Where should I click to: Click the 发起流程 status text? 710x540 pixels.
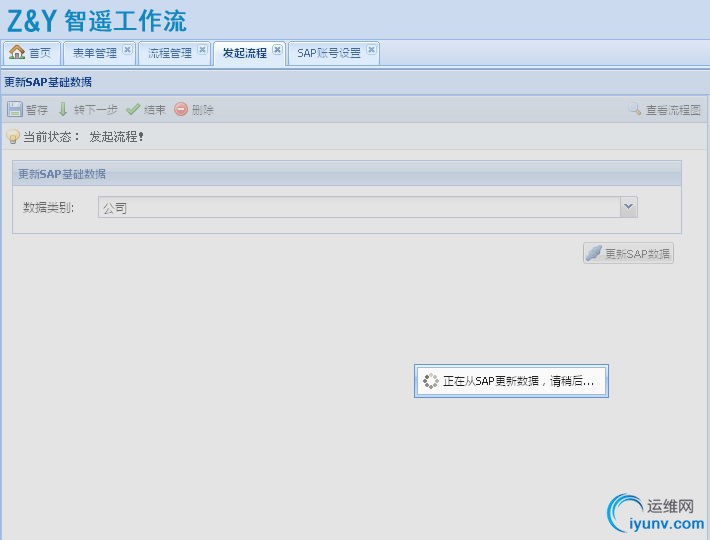(x=116, y=137)
